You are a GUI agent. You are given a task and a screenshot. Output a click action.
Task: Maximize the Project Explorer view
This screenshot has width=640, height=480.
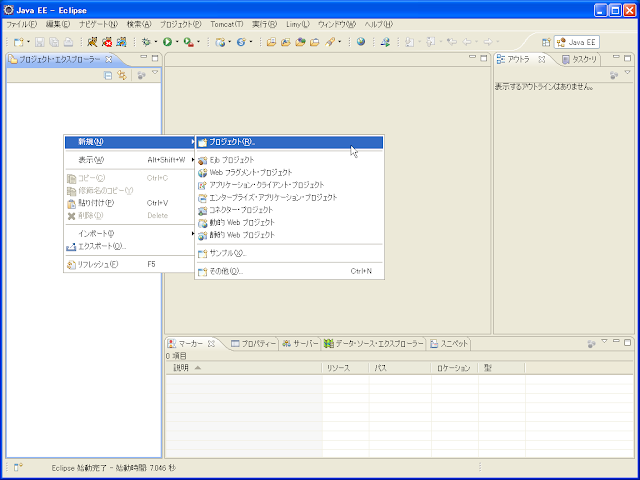[155, 58]
